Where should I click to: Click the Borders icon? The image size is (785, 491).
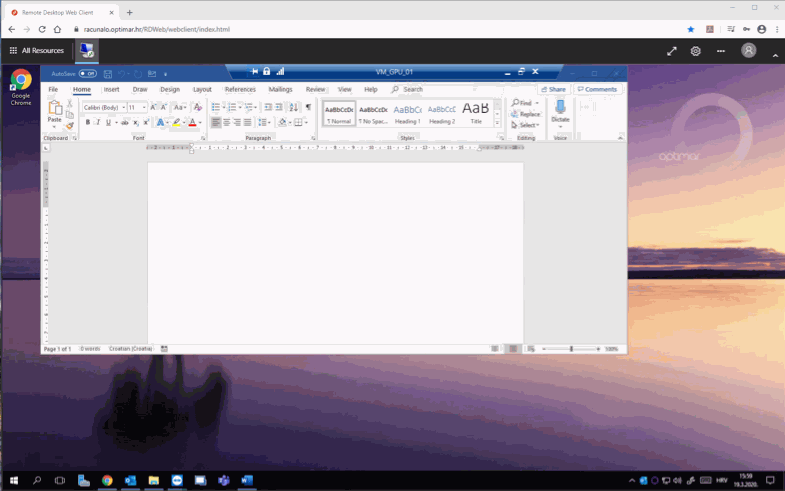298,122
